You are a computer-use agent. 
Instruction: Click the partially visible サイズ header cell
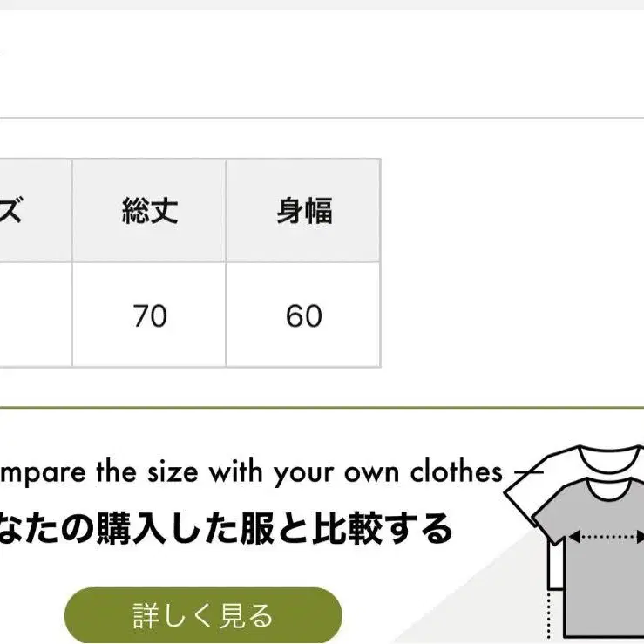pyautogui.click(x=36, y=211)
